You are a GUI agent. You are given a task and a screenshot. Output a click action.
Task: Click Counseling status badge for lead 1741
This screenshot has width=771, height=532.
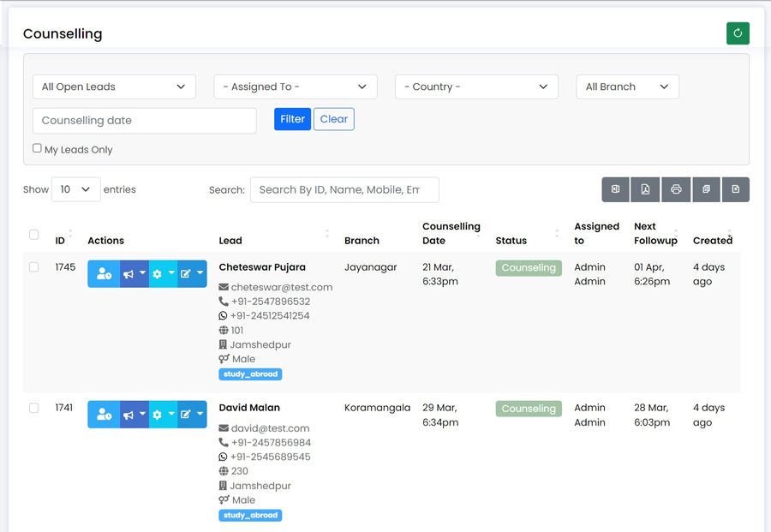coord(529,409)
